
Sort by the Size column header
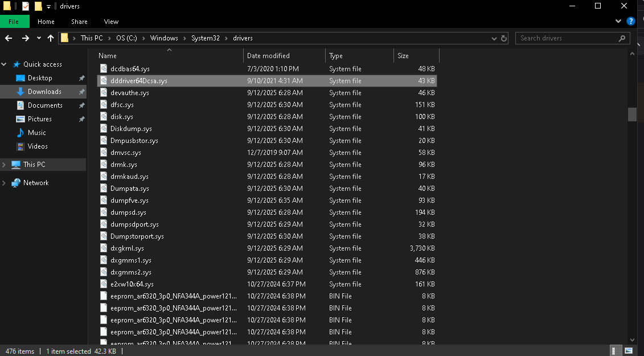click(416, 55)
